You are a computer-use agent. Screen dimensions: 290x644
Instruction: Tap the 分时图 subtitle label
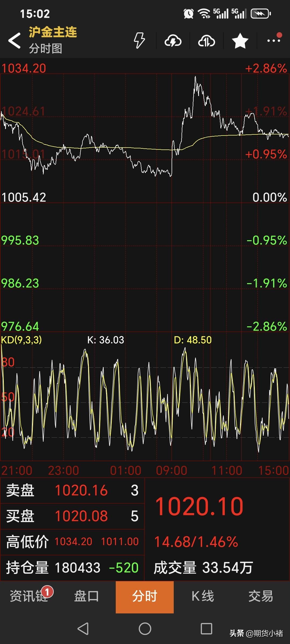(x=46, y=49)
